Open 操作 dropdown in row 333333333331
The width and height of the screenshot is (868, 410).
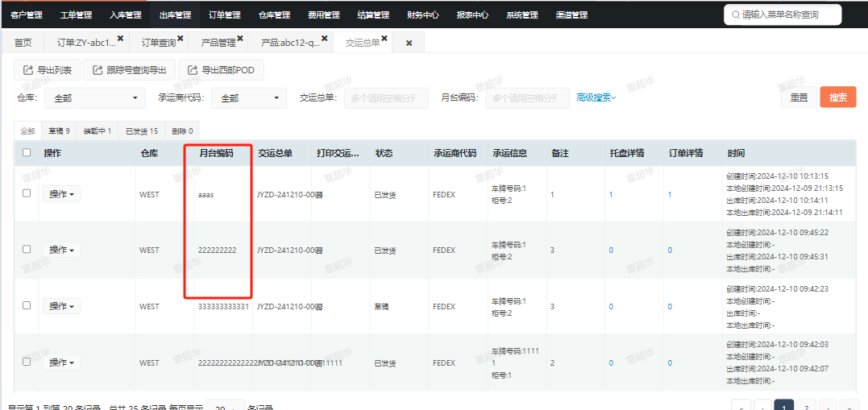click(61, 306)
